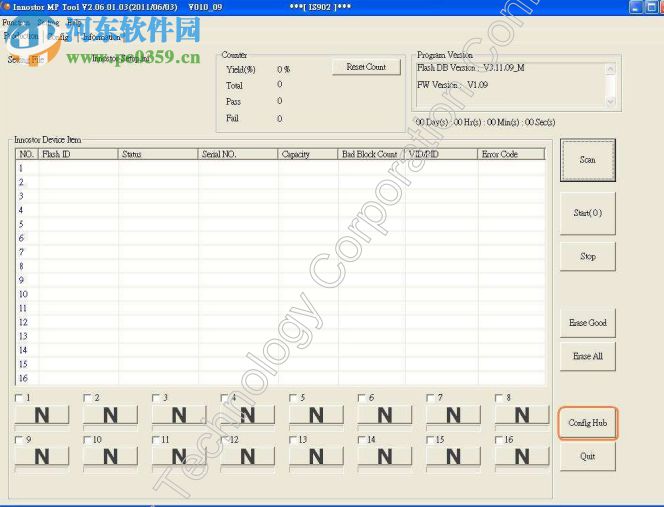This screenshot has height=507, width=664.
Task: Click the N status button under port 2
Action: click(111, 415)
